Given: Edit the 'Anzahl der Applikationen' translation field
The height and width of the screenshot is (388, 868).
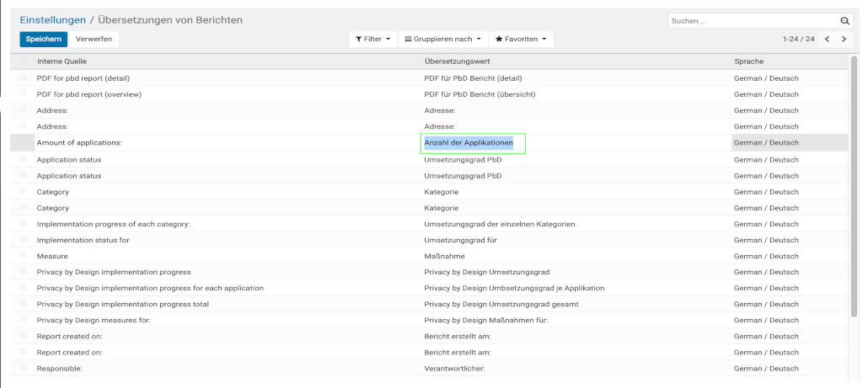Looking at the screenshot, I should [x=473, y=143].
